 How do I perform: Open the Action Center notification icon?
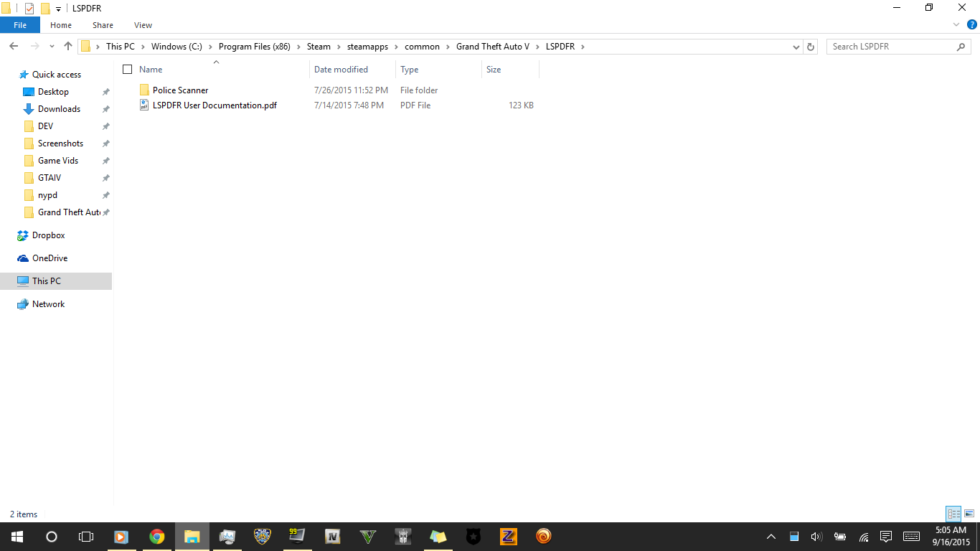[886, 537]
